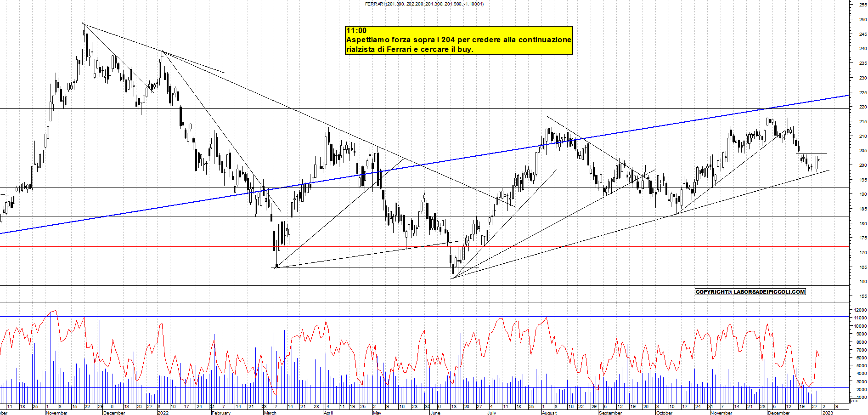Click the June month label
Image resolution: width=868 pixels, height=415 pixels.
click(x=435, y=413)
